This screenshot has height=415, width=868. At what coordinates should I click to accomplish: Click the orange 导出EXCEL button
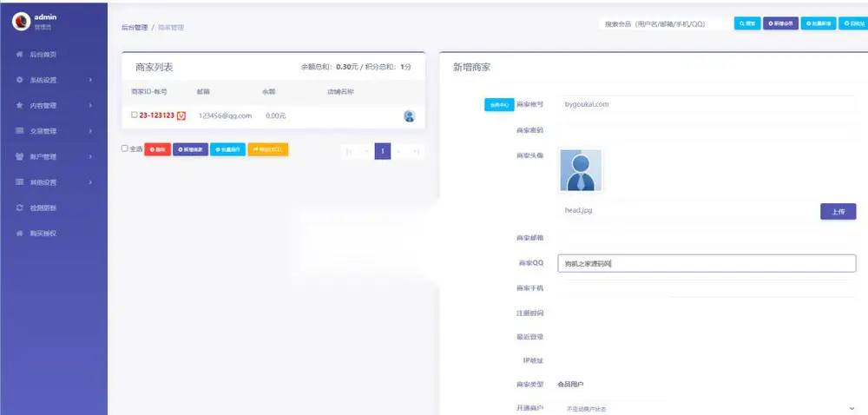(268, 149)
